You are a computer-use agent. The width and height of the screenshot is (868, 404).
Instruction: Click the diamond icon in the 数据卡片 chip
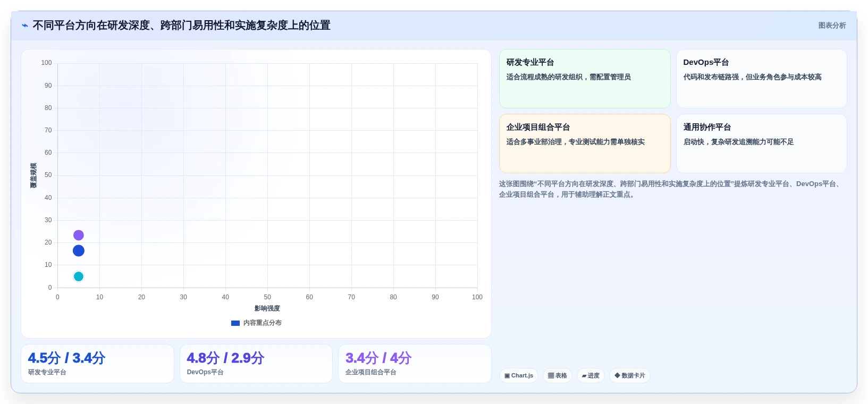617,375
